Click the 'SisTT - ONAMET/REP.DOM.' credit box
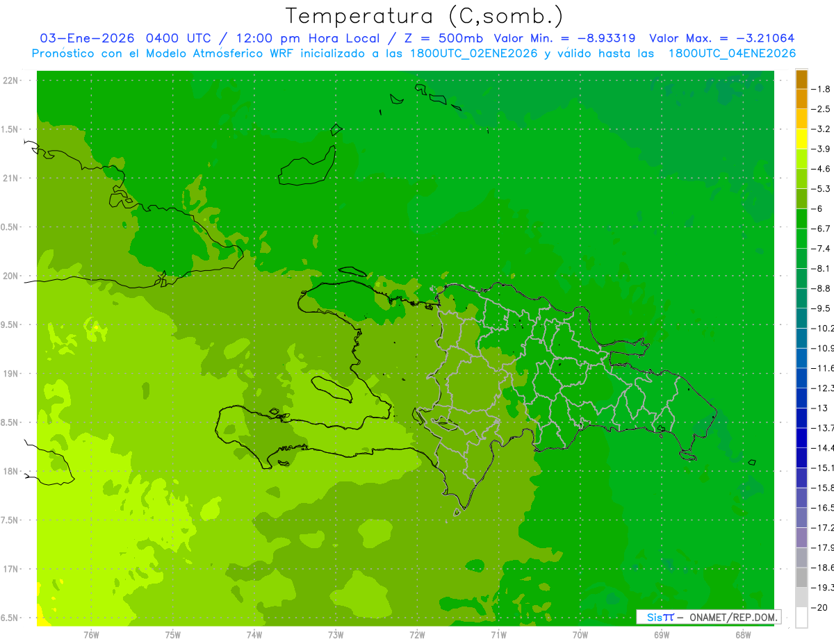The height and width of the screenshot is (644, 834). click(708, 617)
